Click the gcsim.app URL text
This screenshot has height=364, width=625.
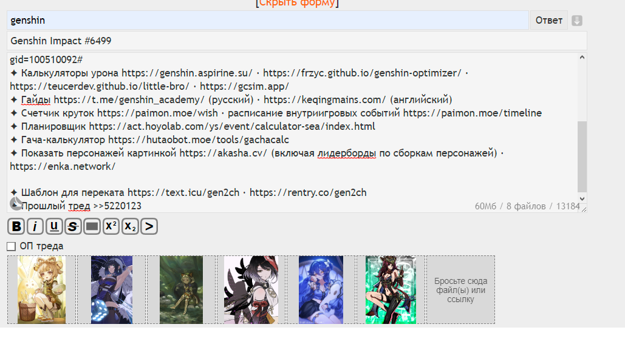point(244,86)
